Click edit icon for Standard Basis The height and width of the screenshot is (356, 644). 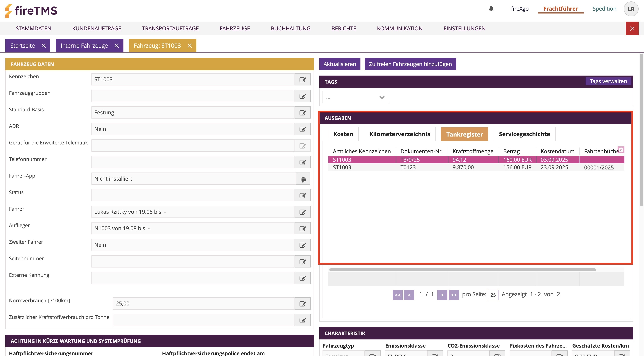click(x=302, y=113)
